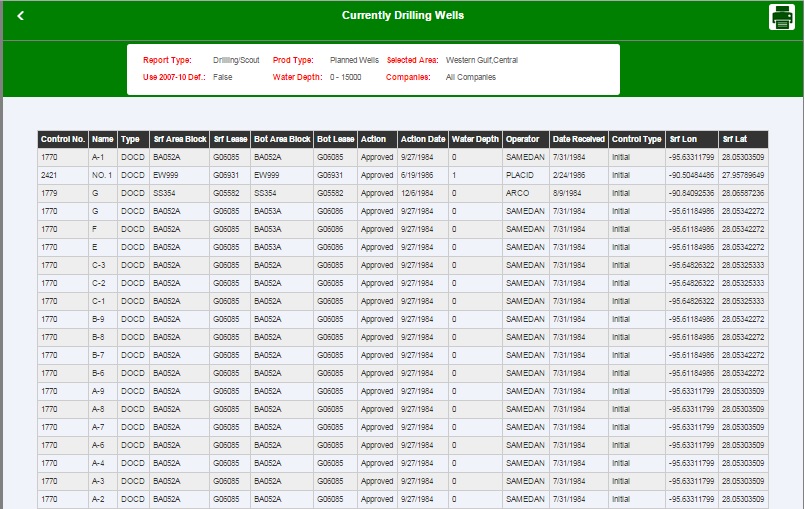Click the Operator column header

[526, 139]
